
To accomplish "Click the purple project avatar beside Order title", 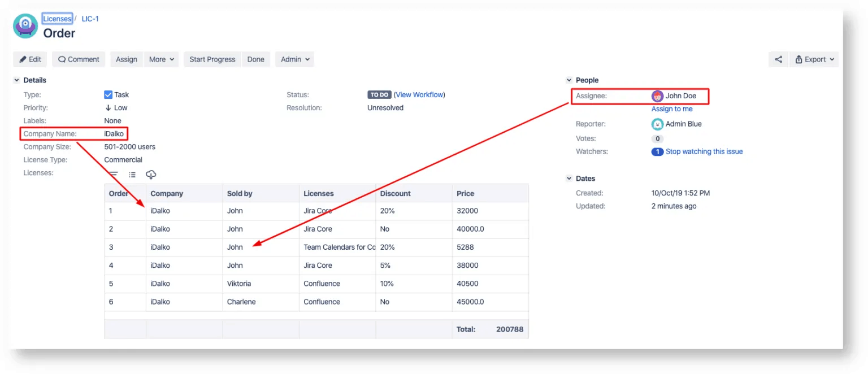I will tap(25, 26).
